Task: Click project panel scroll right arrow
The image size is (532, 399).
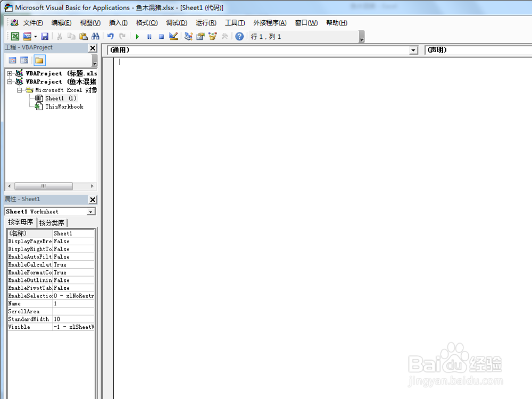Action: pos(92,186)
